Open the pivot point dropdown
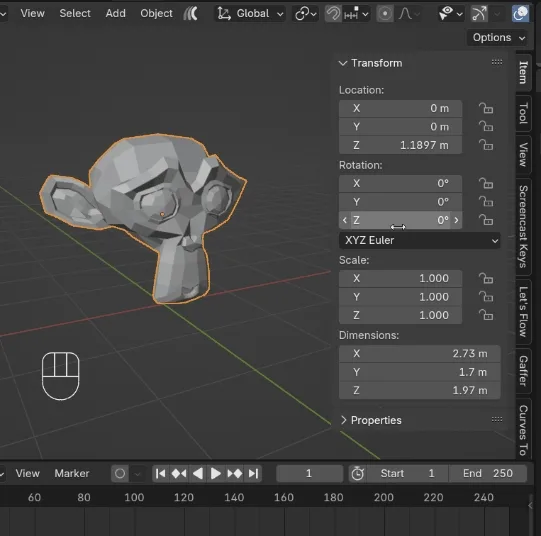The width and height of the screenshot is (541, 536). pos(305,14)
